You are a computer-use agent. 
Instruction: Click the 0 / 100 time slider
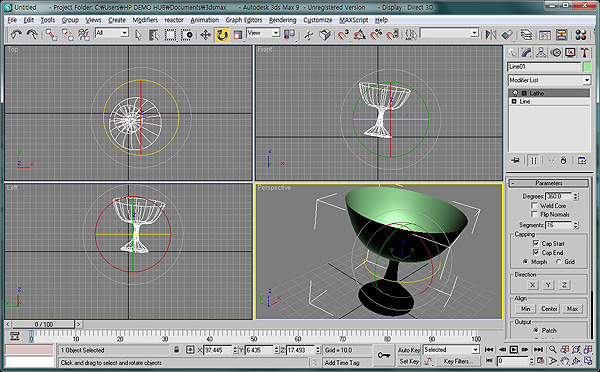tap(44, 324)
